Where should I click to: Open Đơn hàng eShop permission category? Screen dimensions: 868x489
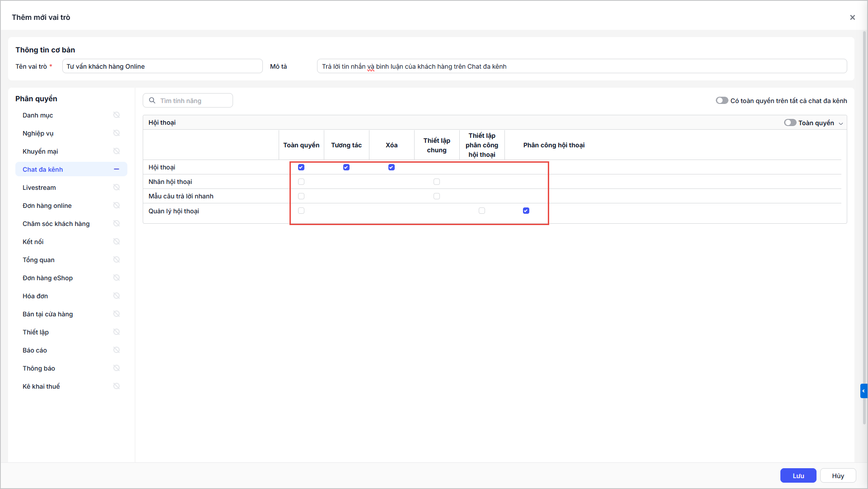click(x=71, y=278)
